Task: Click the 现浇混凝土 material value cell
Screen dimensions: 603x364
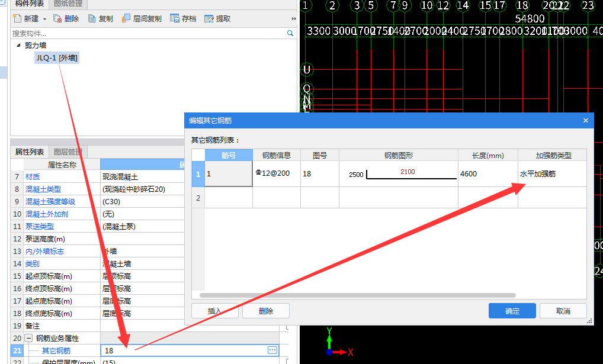Action: click(143, 177)
